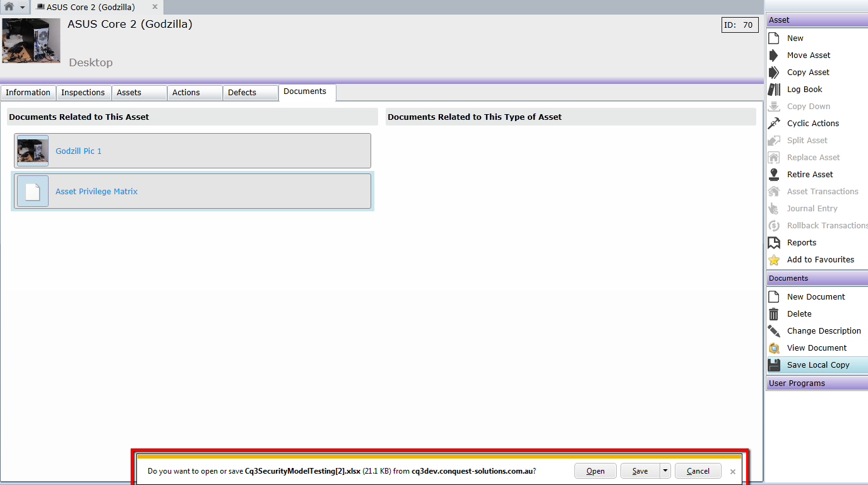Click the New asset page icon
Screen dimensions: 868x485
(x=773, y=38)
